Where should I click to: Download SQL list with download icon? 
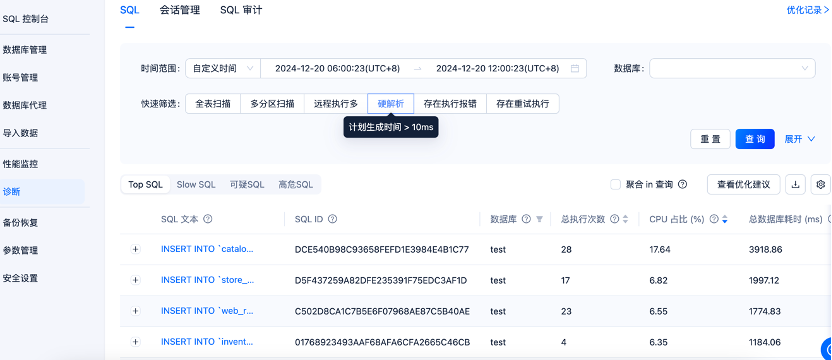(795, 184)
